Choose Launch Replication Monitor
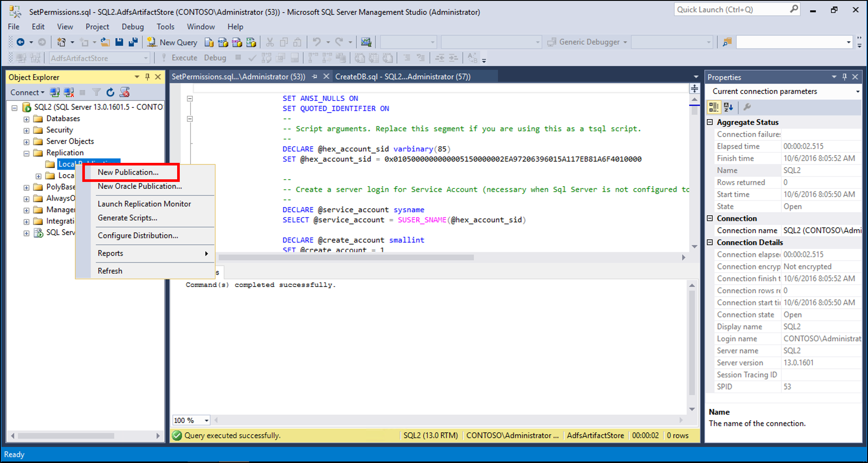This screenshot has width=868, height=463. click(x=144, y=204)
